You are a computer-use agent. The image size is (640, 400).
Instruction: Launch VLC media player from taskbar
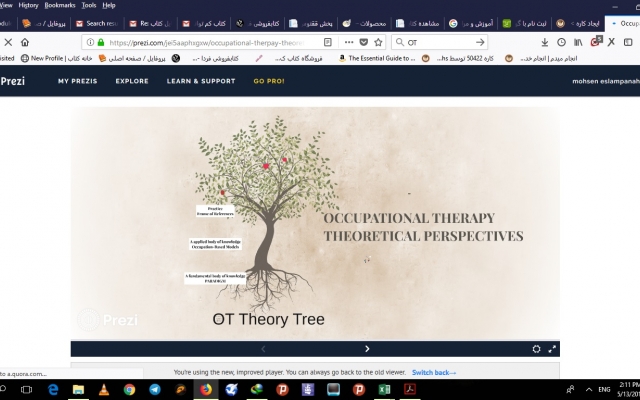tap(104, 389)
